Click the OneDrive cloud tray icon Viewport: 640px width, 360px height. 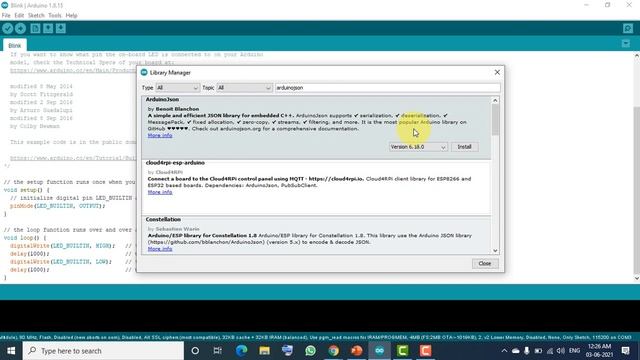(516, 351)
